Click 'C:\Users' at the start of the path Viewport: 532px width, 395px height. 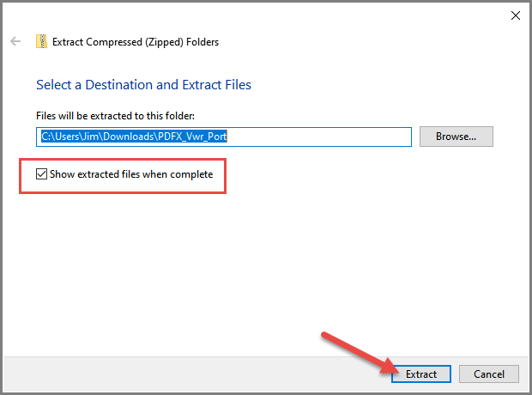(x=60, y=137)
